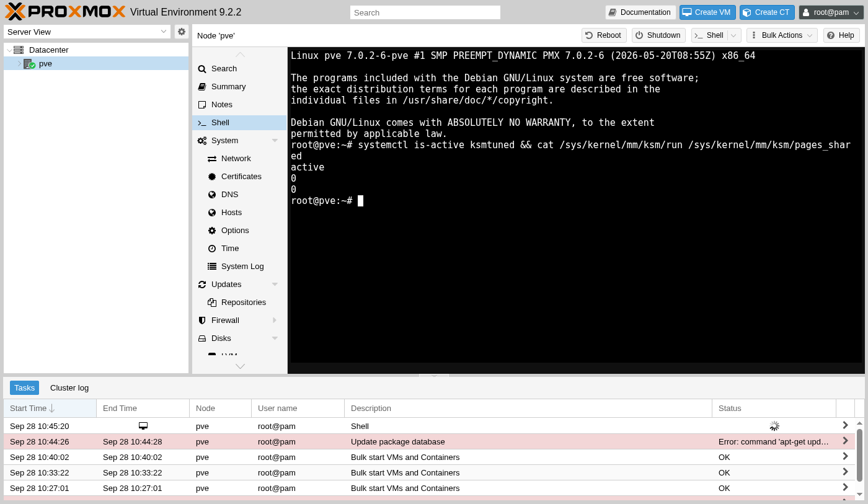Click the top Search input field
The image size is (868, 504).
tap(425, 12)
